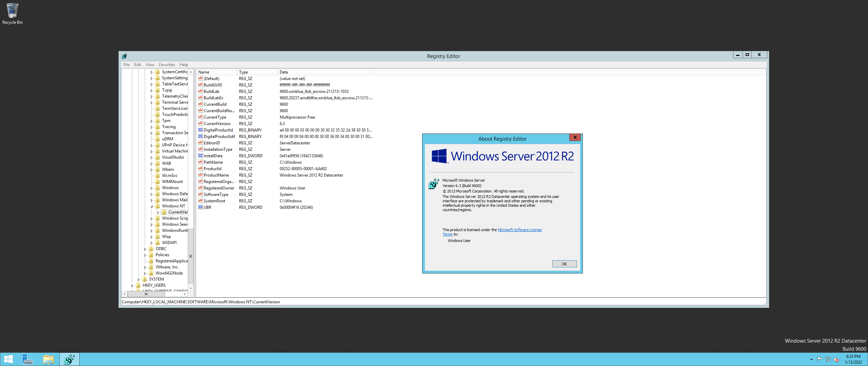Image resolution: width=868 pixels, height=366 pixels.
Task: Click OK in About Registry Editor
Action: 565,264
